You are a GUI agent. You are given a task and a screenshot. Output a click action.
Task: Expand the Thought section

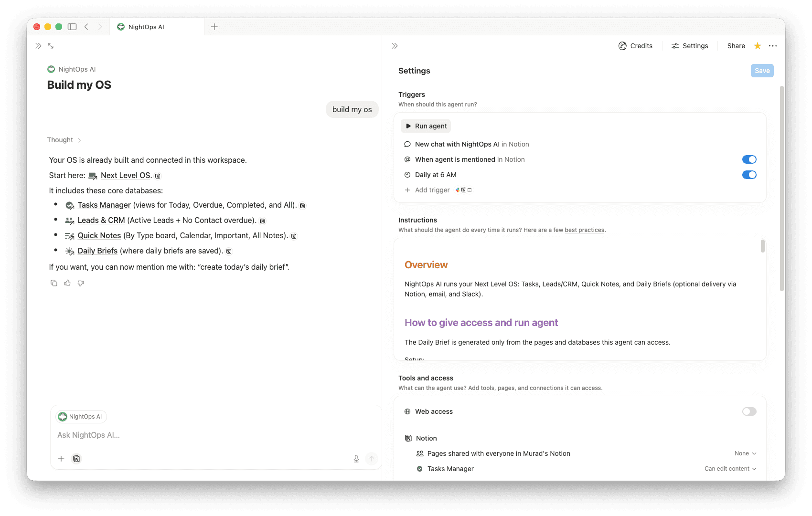(64, 140)
